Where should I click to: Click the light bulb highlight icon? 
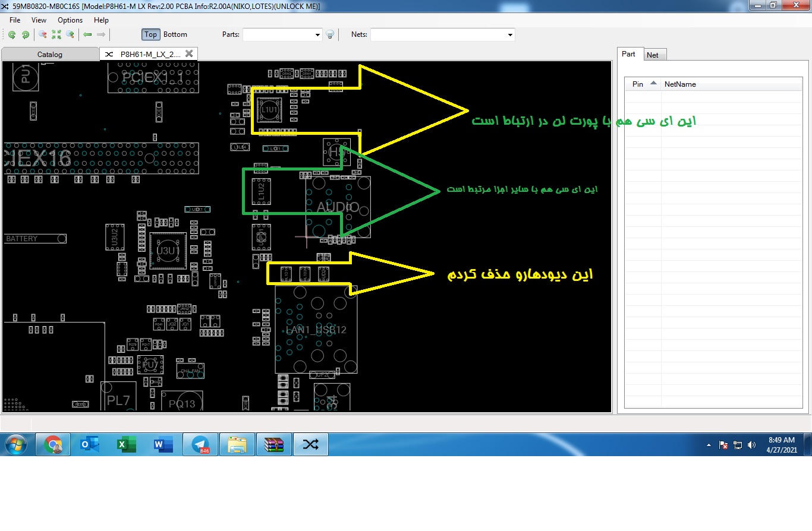tap(331, 34)
